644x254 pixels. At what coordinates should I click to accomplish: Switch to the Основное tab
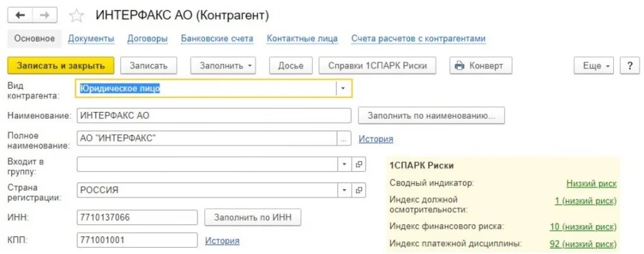pyautogui.click(x=35, y=38)
